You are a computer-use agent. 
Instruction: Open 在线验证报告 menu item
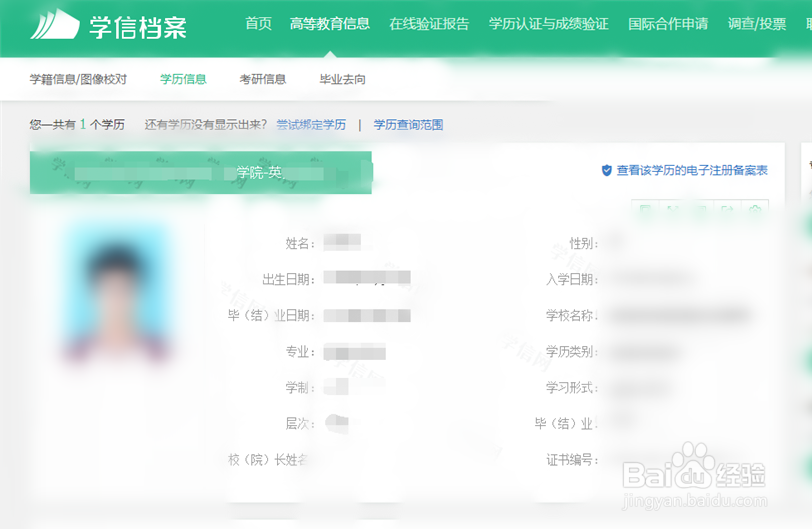[429, 24]
